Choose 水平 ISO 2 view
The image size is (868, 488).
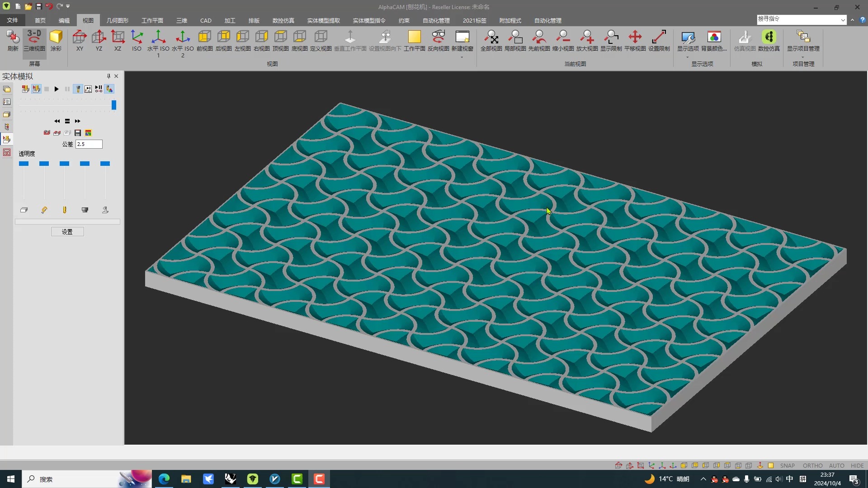(x=183, y=43)
